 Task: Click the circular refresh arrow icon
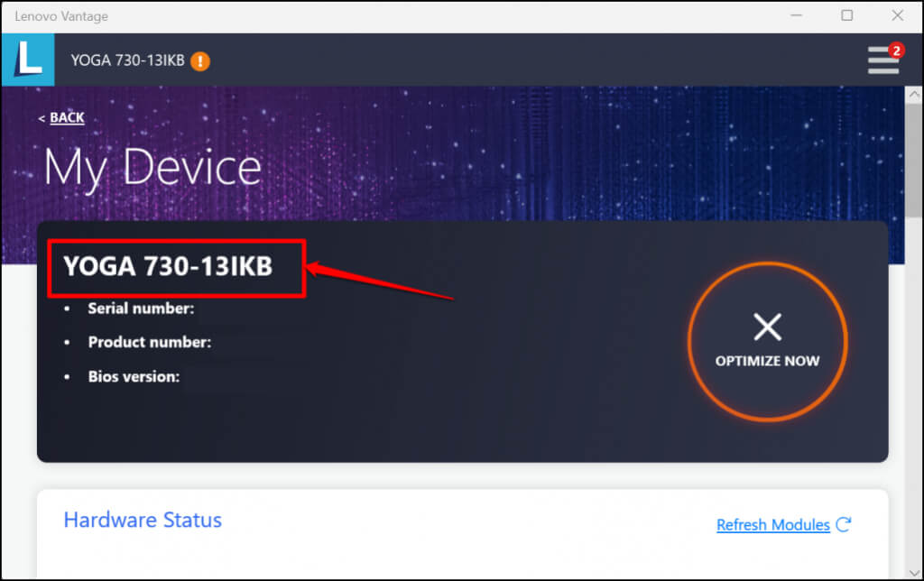[x=844, y=524]
